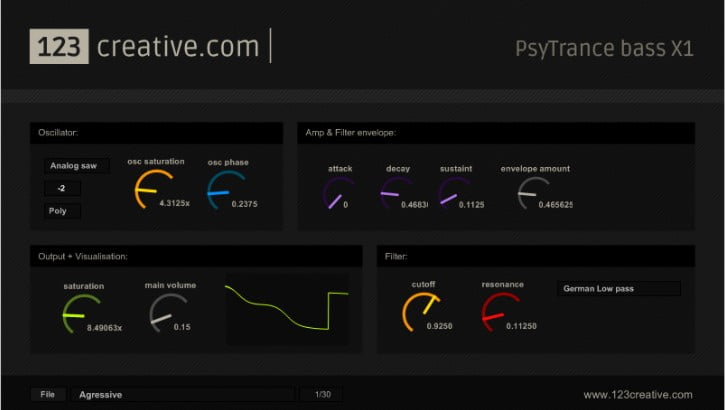The height and width of the screenshot is (410, 725).
Task: Click the decay envelope knob
Action: 396,193
